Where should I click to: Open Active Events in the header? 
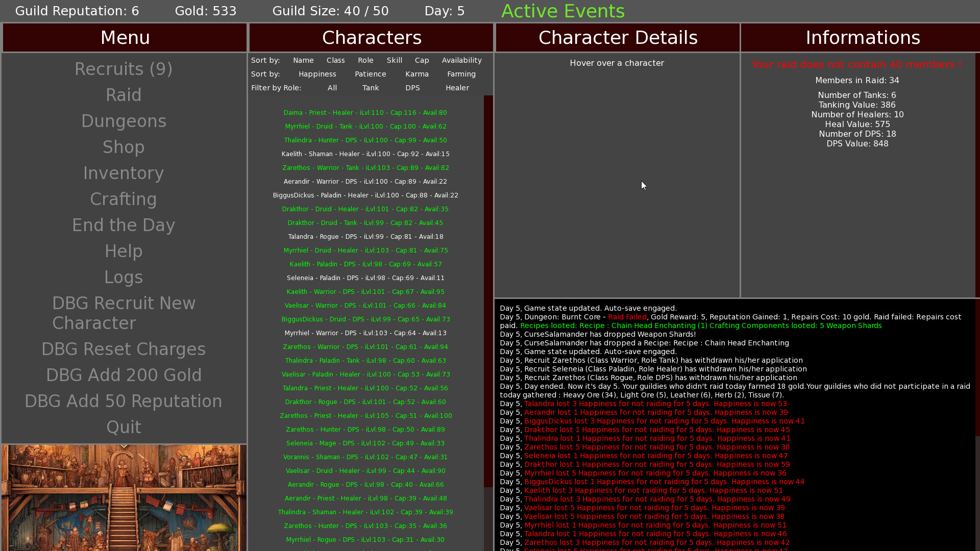562,11
